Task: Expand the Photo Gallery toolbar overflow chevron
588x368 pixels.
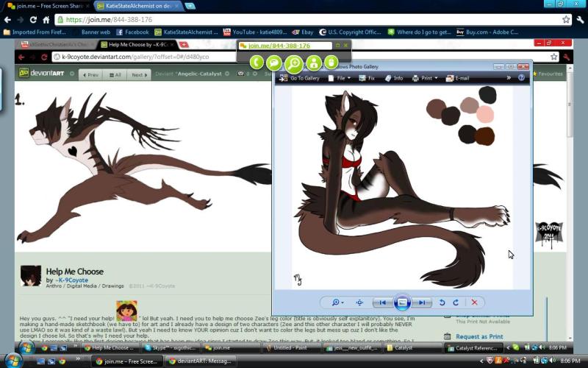Action: (x=509, y=78)
